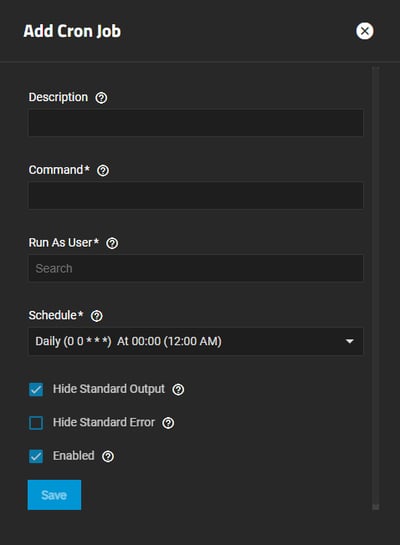Uncheck the Hide Standard Output checkbox
The width and height of the screenshot is (400, 545).
pos(36,390)
